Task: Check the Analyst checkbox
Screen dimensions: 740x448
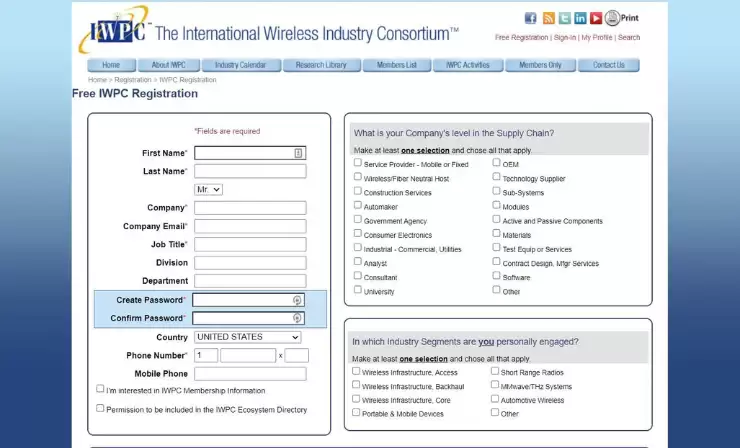Action: point(358,261)
